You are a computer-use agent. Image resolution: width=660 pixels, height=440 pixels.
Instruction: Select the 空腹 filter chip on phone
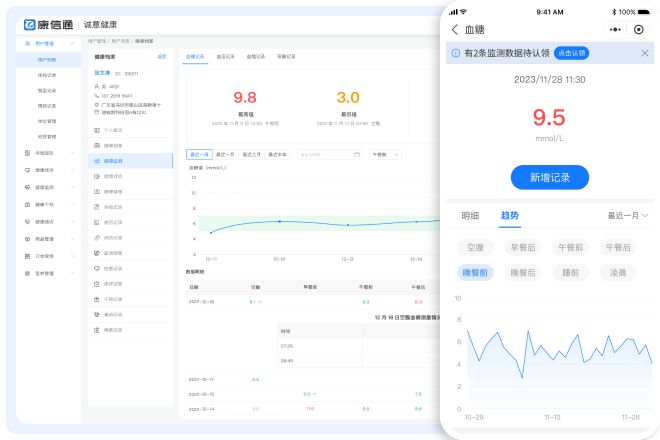click(475, 248)
